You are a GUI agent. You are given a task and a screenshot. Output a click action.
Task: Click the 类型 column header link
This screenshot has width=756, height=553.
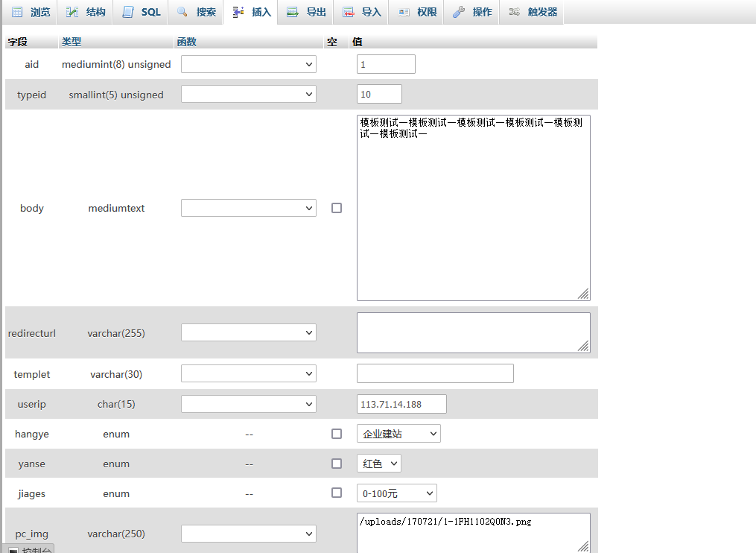pos(72,42)
